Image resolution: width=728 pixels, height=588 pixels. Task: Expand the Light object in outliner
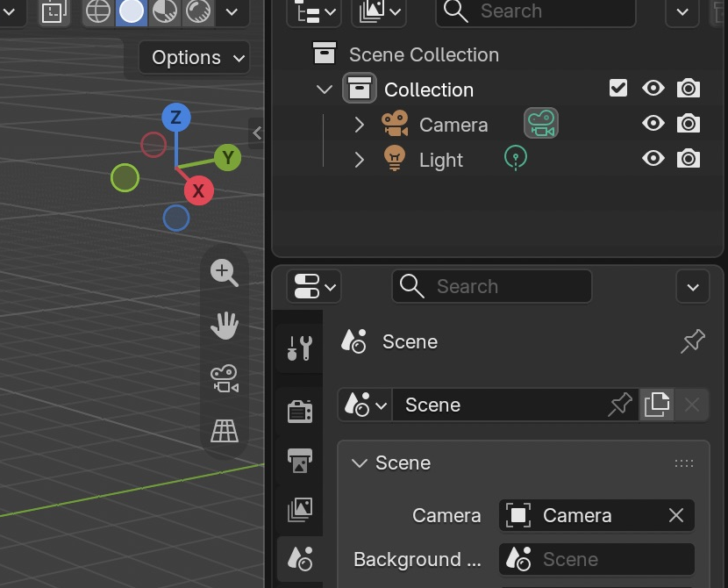pos(359,160)
